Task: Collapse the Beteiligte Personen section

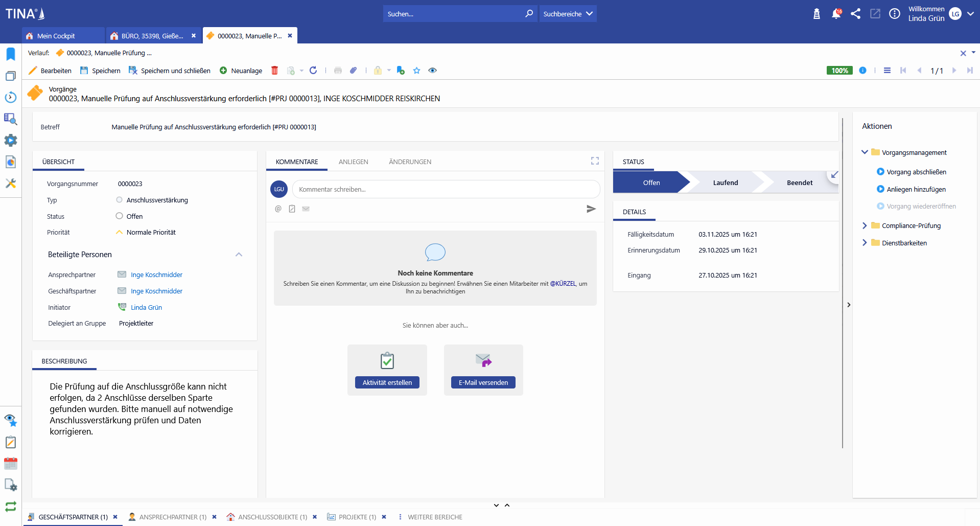Action: (x=239, y=255)
